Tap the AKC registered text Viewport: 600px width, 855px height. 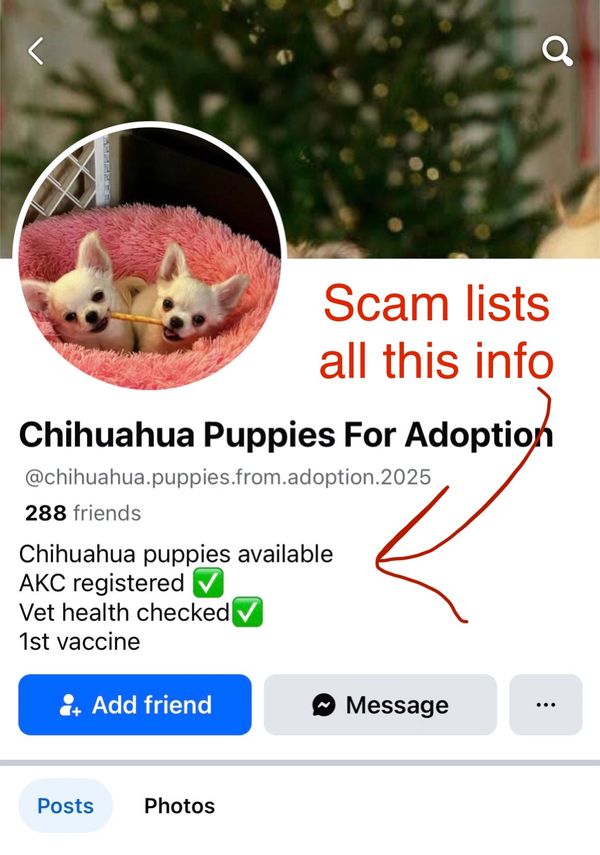[x=101, y=583]
